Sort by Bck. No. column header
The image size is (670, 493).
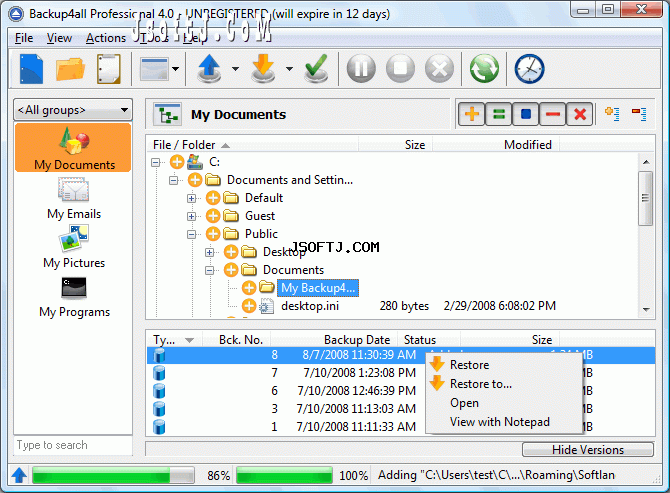pyautogui.click(x=236, y=340)
